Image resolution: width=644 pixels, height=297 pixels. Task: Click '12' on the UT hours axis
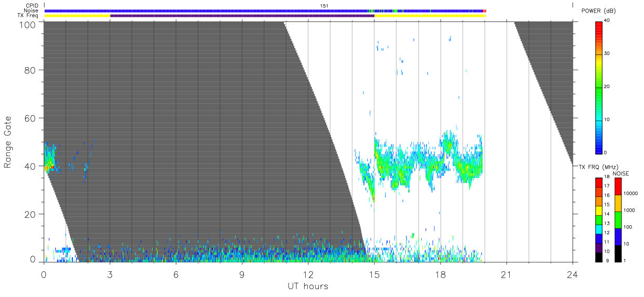(x=308, y=274)
